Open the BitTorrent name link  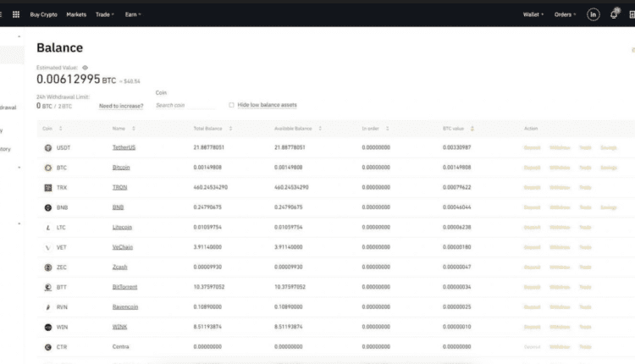pos(124,287)
